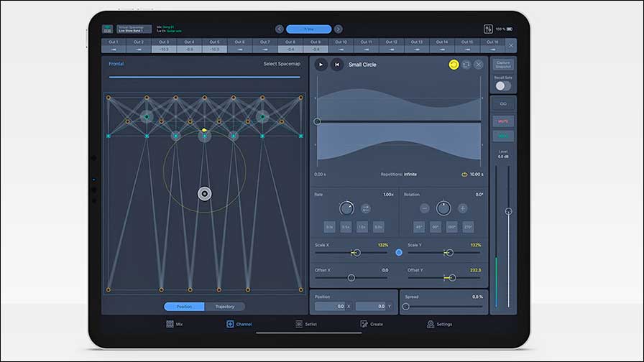Mute the channel

[x=503, y=121]
